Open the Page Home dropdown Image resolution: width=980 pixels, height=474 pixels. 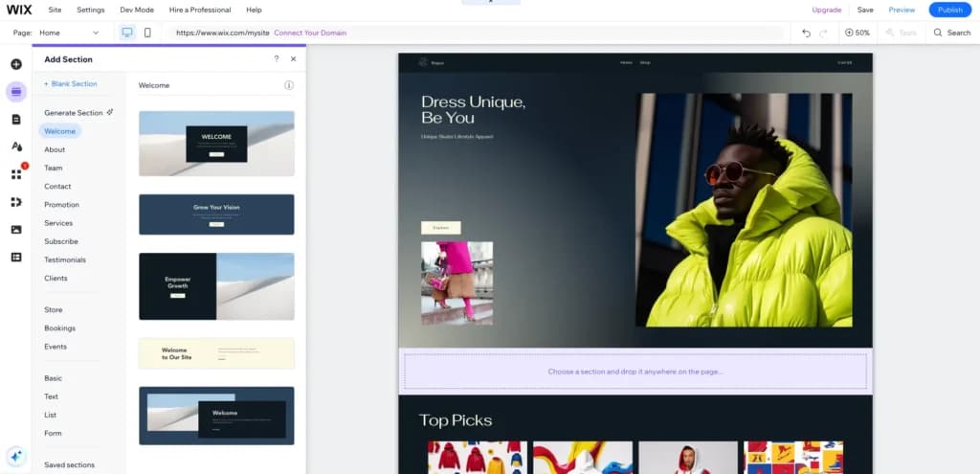(x=69, y=33)
